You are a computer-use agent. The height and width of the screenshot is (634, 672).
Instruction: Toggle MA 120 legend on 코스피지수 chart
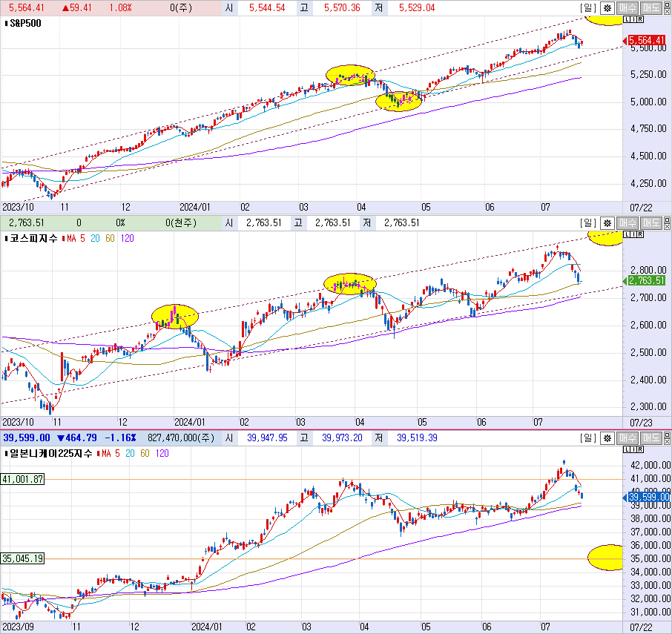click(128, 238)
